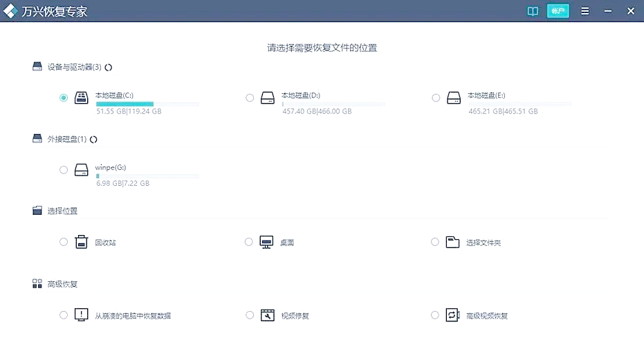Click the recycle bin (回收站) icon
644x340 pixels.
[x=82, y=242]
